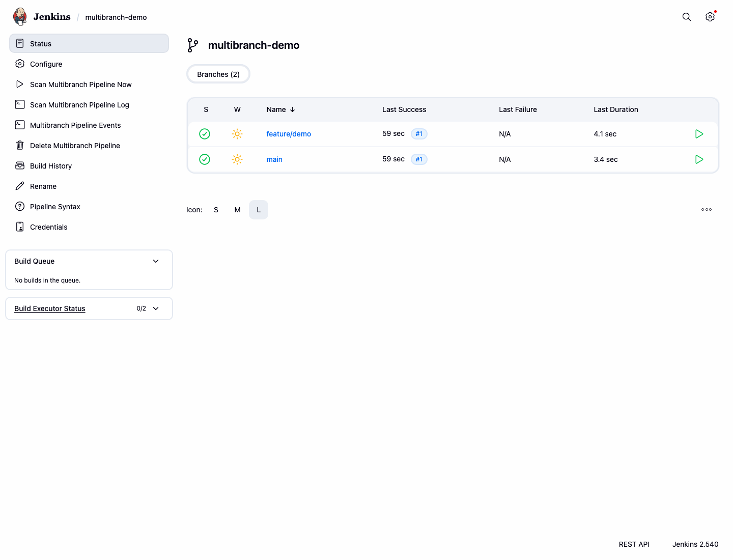Follow the Build Executor Status link
Image resolution: width=733 pixels, height=560 pixels.
pos(50,309)
